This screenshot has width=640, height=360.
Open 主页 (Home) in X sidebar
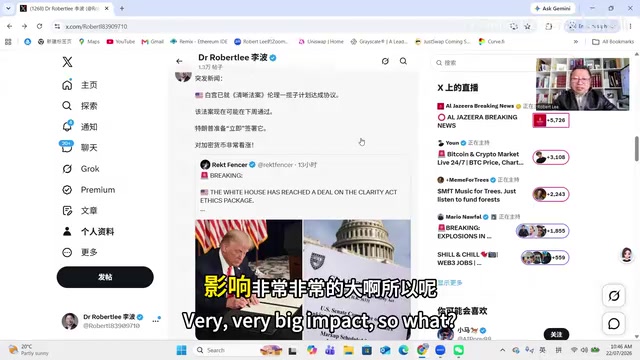tap(80, 85)
